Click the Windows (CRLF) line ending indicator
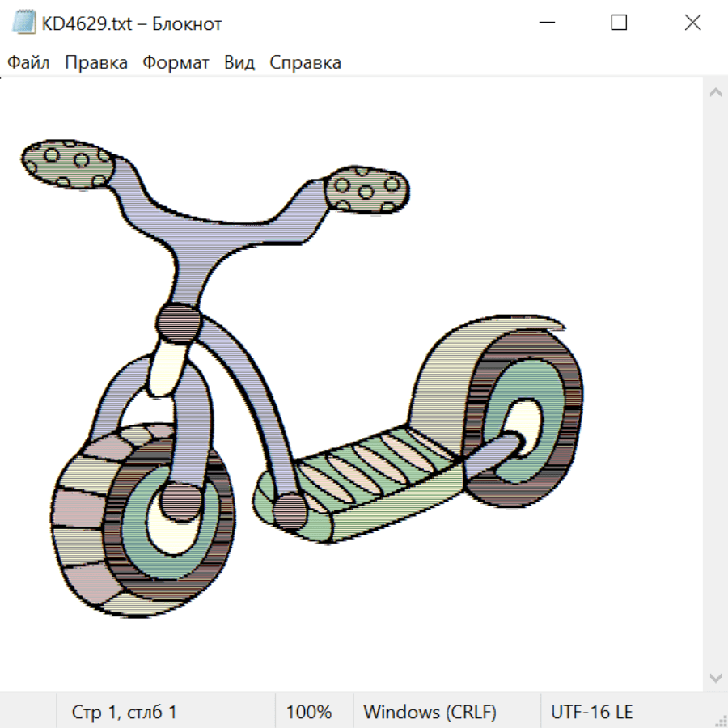 pyautogui.click(x=430, y=713)
